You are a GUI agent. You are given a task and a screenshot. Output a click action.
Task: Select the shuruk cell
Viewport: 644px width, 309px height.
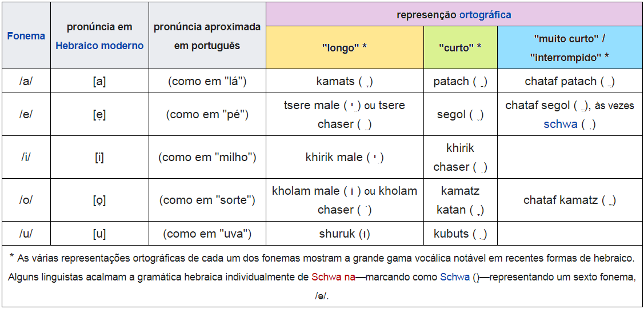pos(344,234)
